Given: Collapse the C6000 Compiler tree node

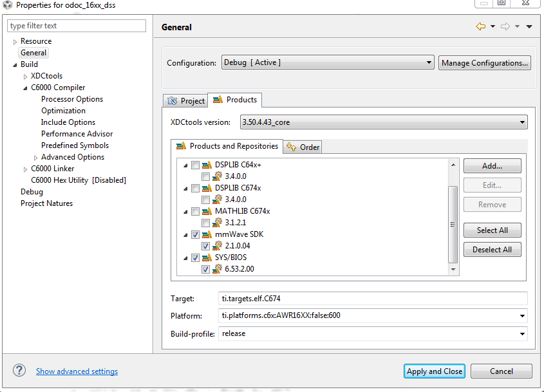Looking at the screenshot, I should (24, 87).
